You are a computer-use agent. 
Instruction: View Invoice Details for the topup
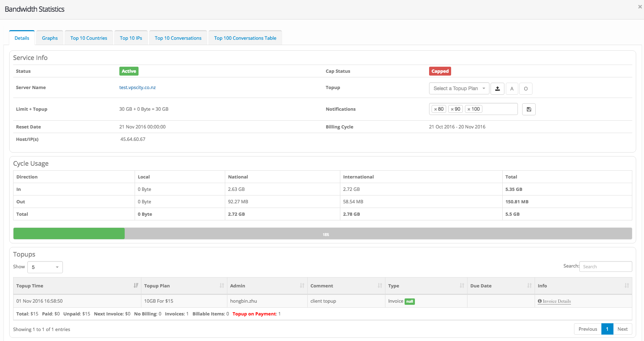pos(556,301)
